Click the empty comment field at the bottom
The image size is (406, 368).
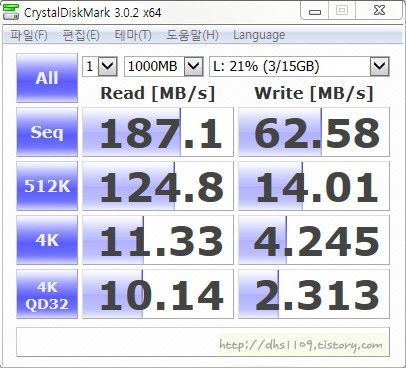[203, 342]
